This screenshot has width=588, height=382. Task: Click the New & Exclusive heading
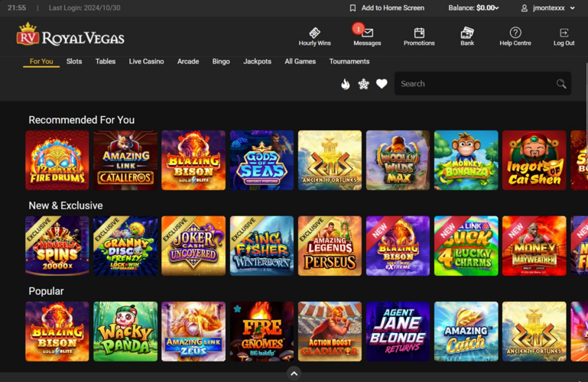tap(66, 206)
